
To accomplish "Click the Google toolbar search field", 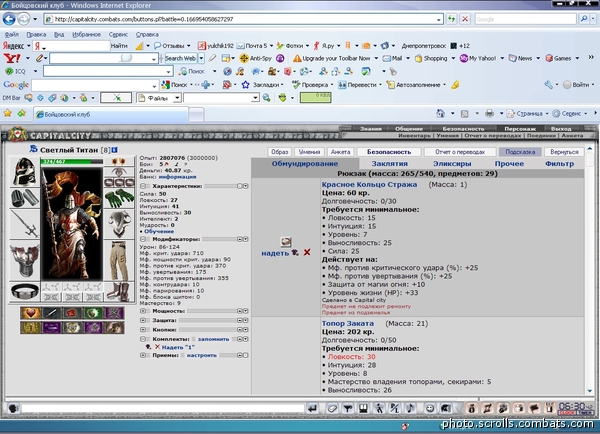I will pyautogui.click(x=95, y=85).
